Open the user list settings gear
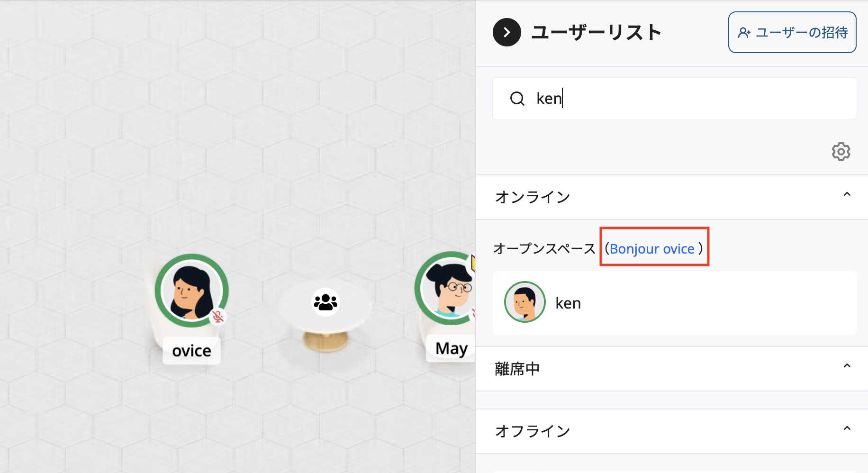Image resolution: width=868 pixels, height=473 pixels. (841, 152)
